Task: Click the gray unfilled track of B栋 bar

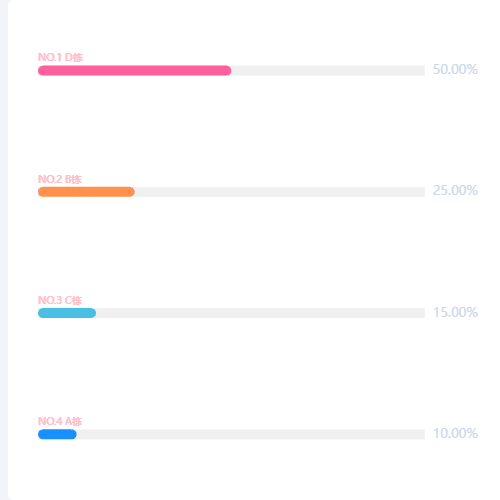Action: click(x=280, y=192)
